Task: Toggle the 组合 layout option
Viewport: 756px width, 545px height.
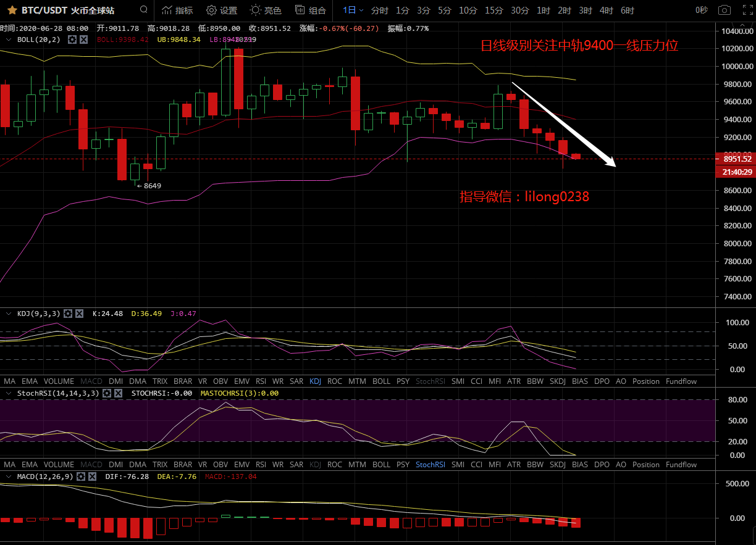Action: pos(310,10)
